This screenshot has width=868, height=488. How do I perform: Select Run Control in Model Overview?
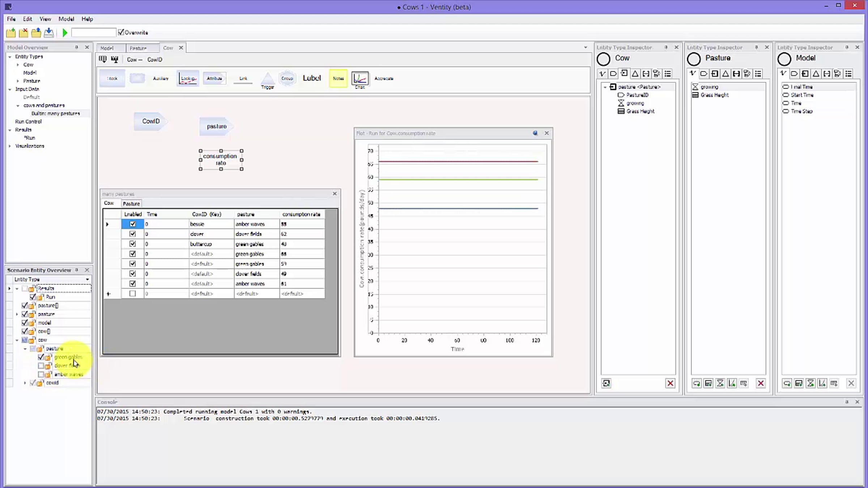(x=28, y=122)
